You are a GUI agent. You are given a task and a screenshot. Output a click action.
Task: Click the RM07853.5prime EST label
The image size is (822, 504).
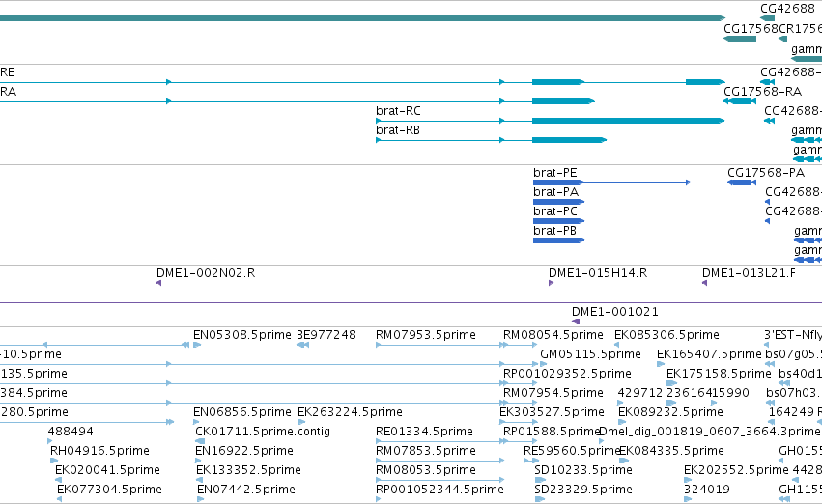pyautogui.click(x=426, y=451)
